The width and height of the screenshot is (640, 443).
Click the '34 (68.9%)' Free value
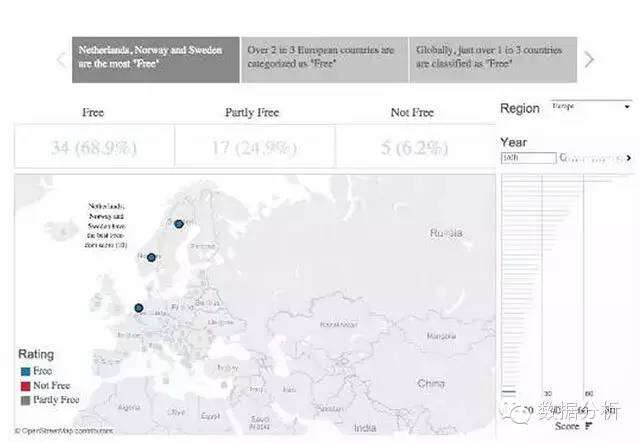pos(94,147)
